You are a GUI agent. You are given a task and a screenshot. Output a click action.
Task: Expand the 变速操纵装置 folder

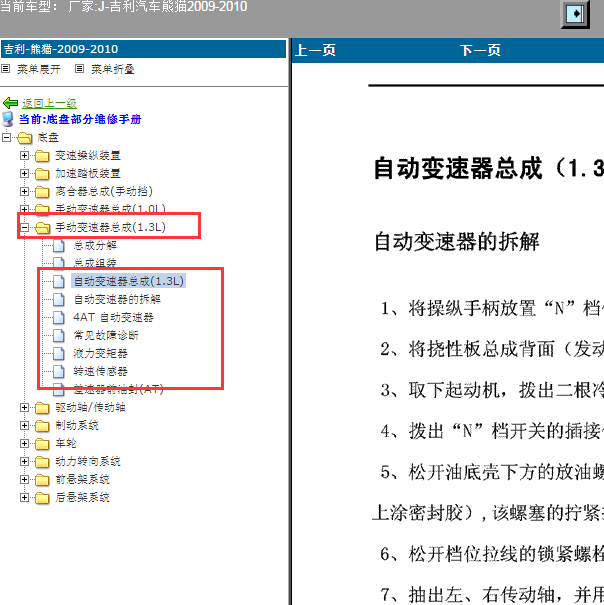click(x=24, y=155)
